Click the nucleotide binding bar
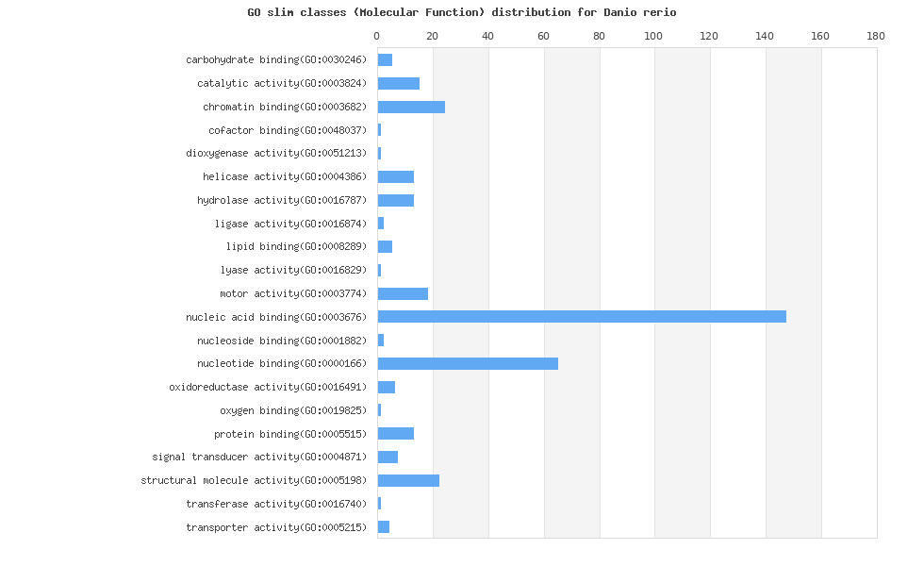The height and width of the screenshot is (566, 924). pyautogui.click(x=468, y=363)
